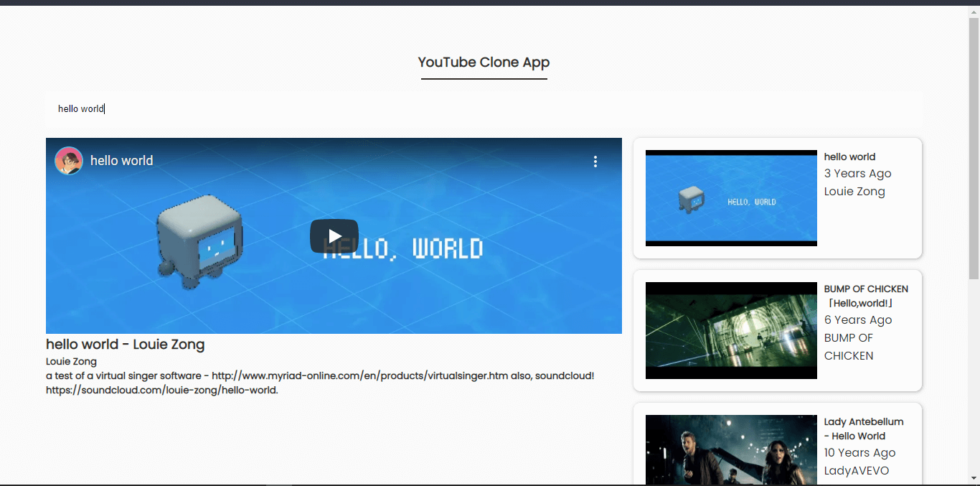
Task: Click the video description mentioning virtual singer software
Action: tap(320, 383)
